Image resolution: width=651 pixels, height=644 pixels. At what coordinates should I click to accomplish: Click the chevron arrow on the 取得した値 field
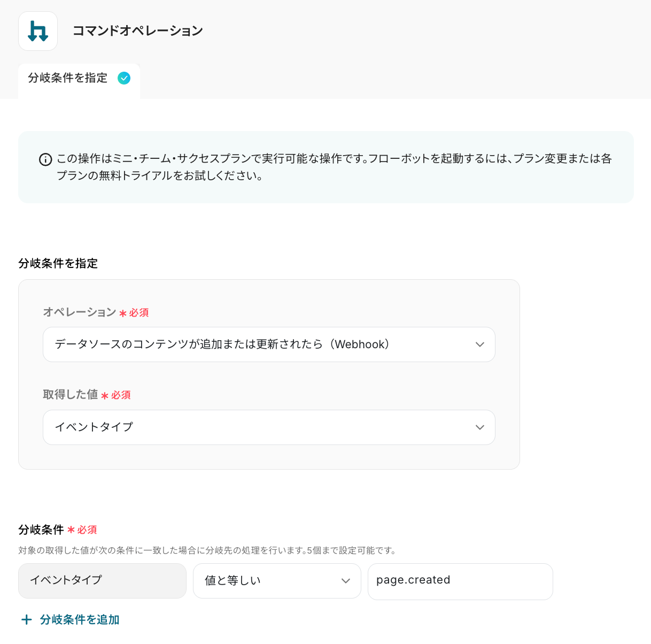click(x=480, y=427)
